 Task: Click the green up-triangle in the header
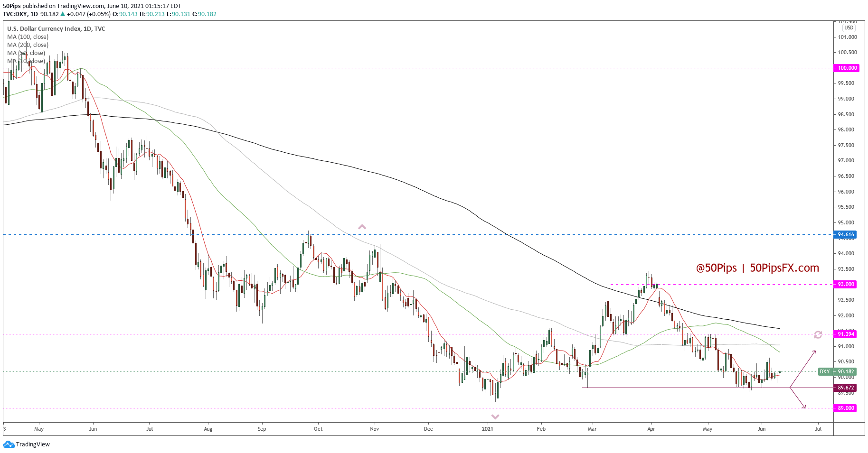63,14
